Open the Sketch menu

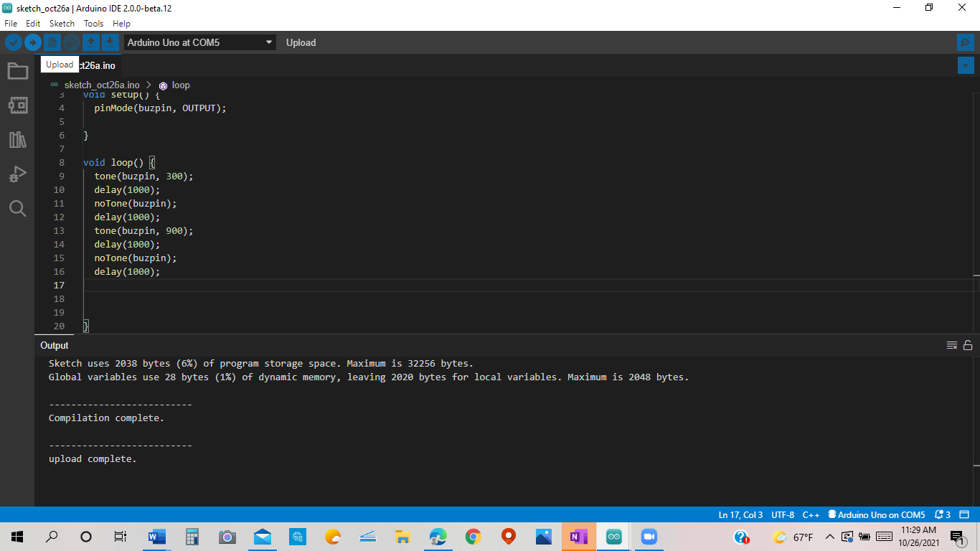tap(62, 24)
